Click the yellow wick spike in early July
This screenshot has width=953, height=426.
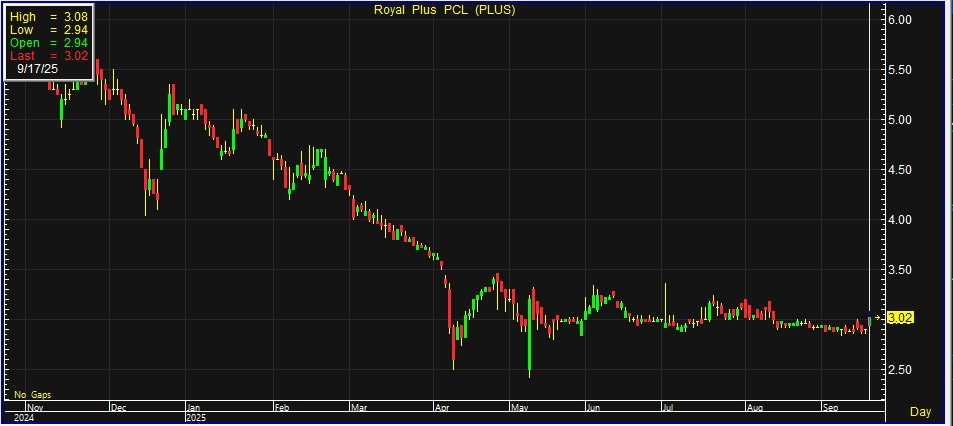tap(665, 298)
